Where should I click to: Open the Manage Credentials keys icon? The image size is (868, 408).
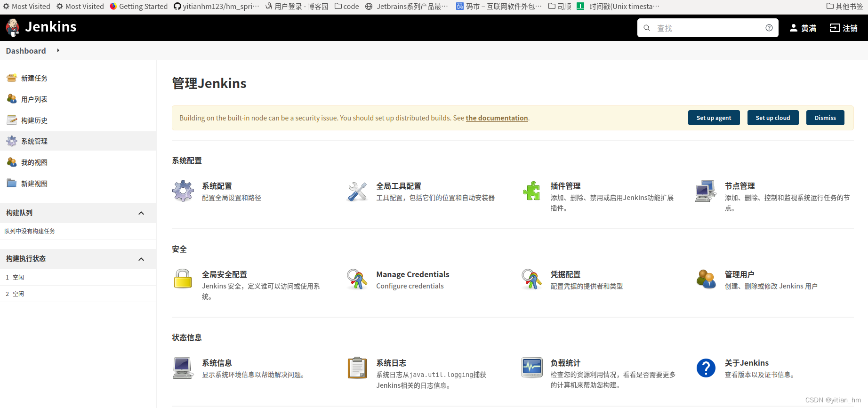coord(357,279)
